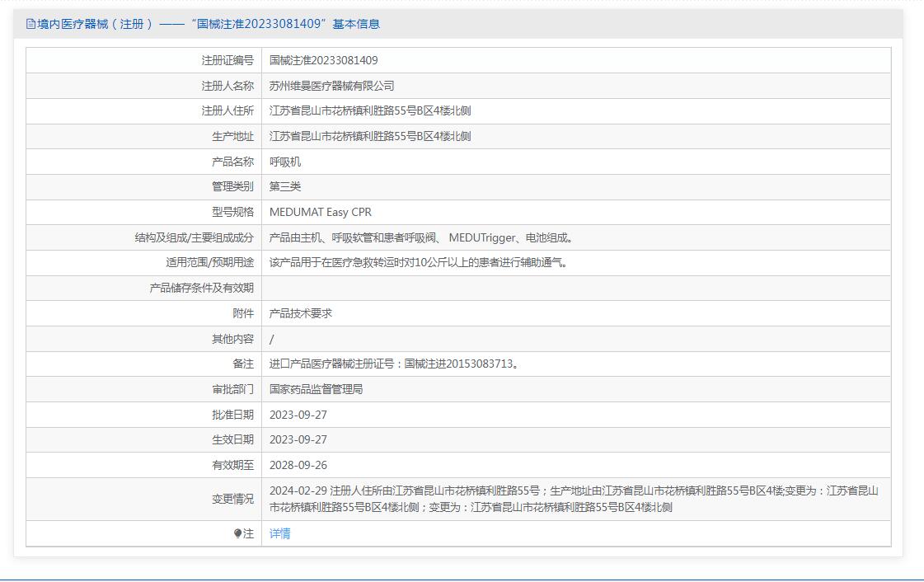Viewport: 924px width, 582px height.
Task: Click the 注册人住所 address value
Action: click(x=370, y=111)
